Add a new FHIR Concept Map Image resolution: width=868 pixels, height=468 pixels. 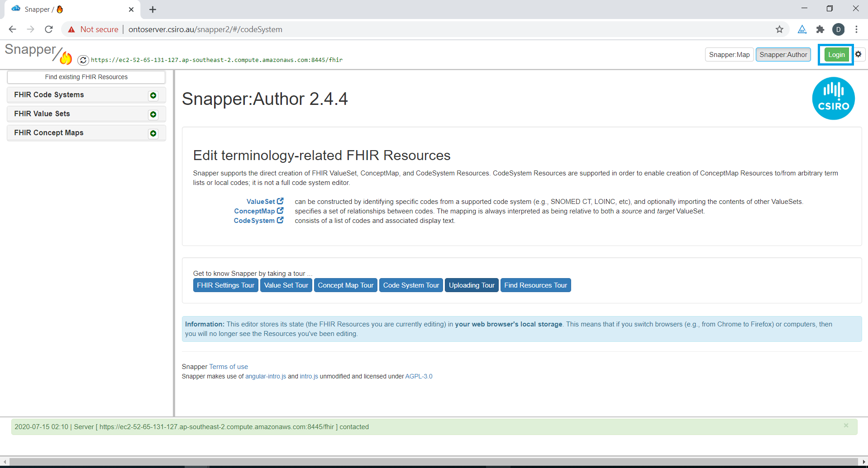click(153, 133)
